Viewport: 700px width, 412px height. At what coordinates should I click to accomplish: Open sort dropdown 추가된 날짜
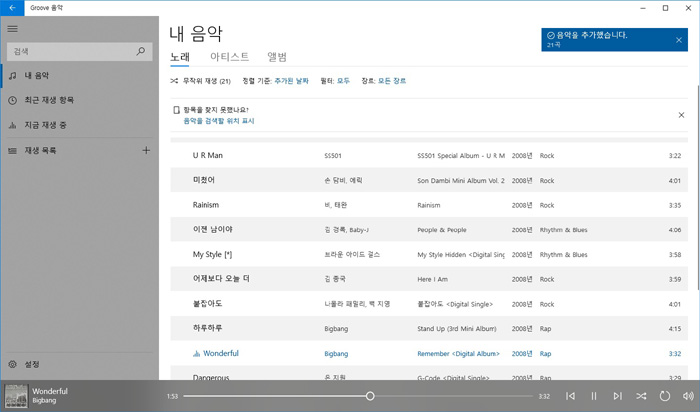(x=291, y=81)
